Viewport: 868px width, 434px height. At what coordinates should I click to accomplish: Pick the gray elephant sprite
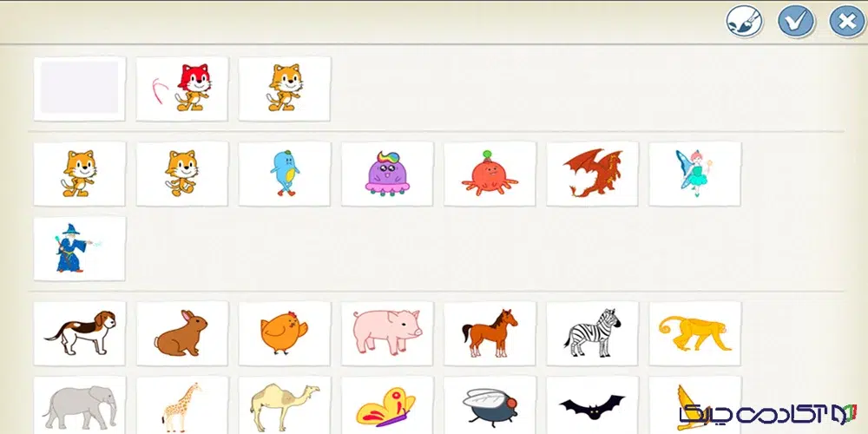[80, 405]
